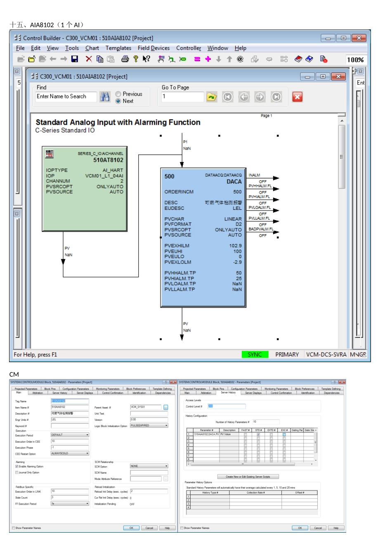Screen dimensions: 392x555
Task: Click the red close-search X icon
Action: [297, 97]
